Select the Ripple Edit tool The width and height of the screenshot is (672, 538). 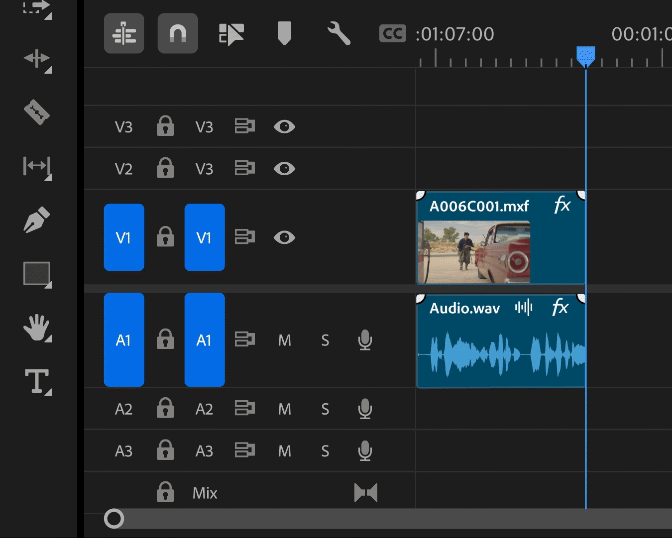[x=37, y=58]
